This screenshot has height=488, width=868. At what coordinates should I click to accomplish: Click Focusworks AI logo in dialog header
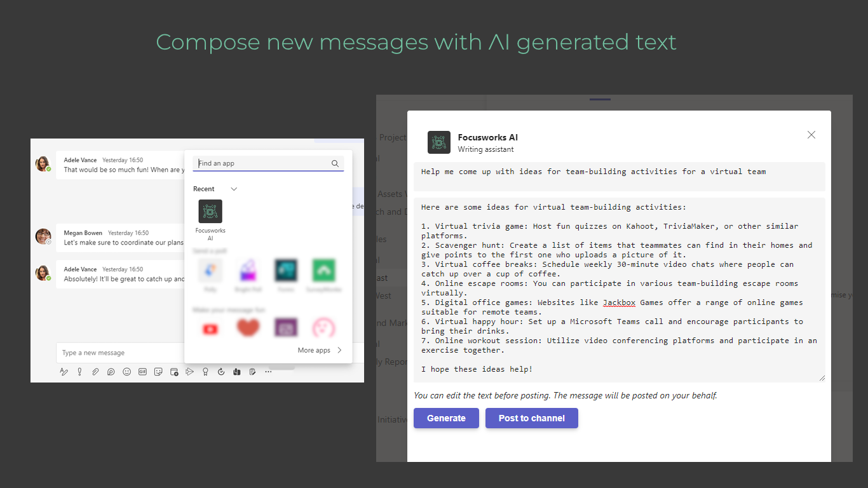[439, 142]
